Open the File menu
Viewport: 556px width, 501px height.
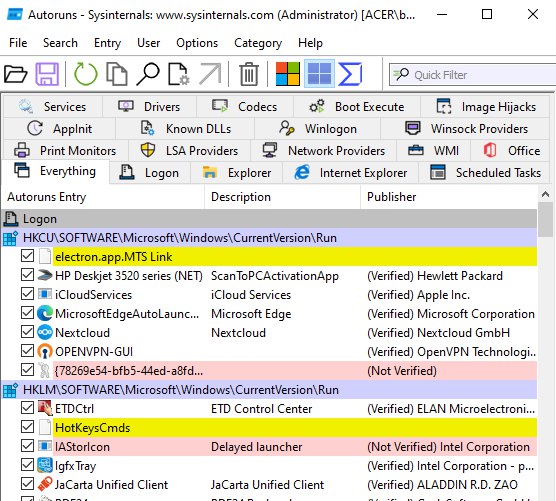coord(18,43)
